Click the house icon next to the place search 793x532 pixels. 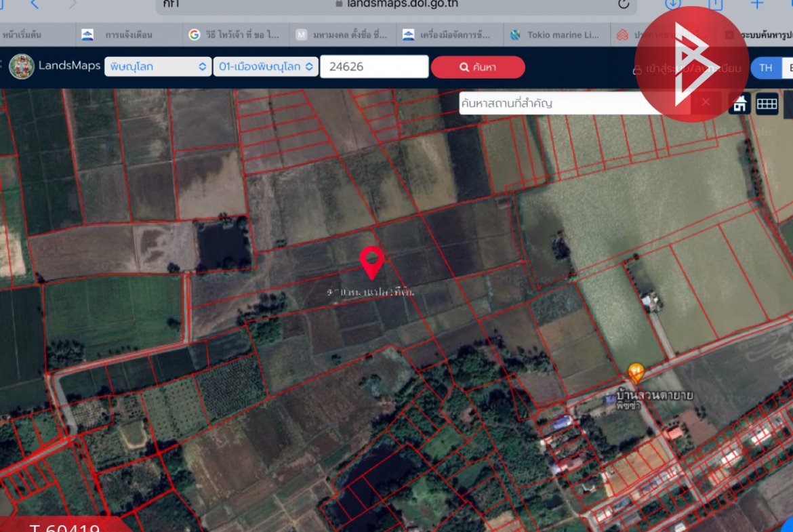[x=739, y=104]
